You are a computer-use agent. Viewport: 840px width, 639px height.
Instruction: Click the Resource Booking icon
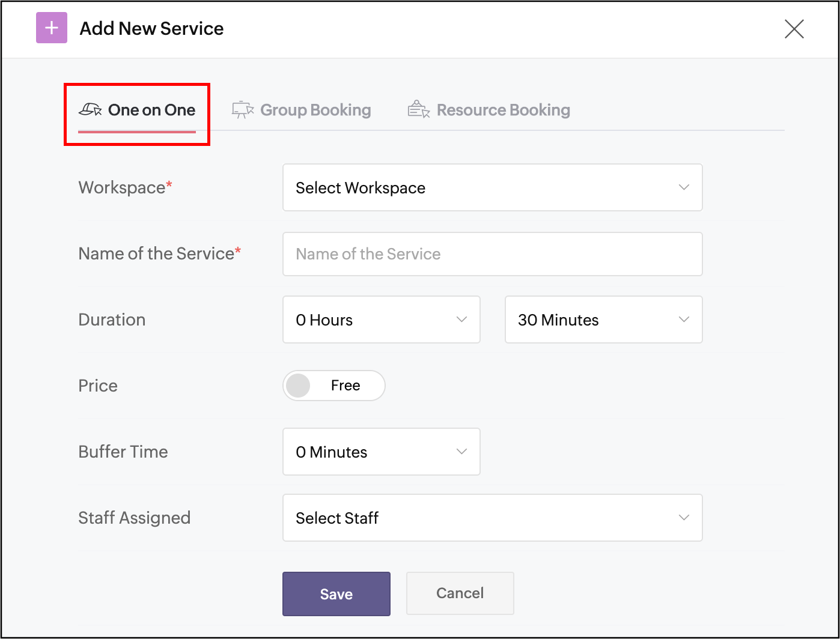pyautogui.click(x=419, y=109)
